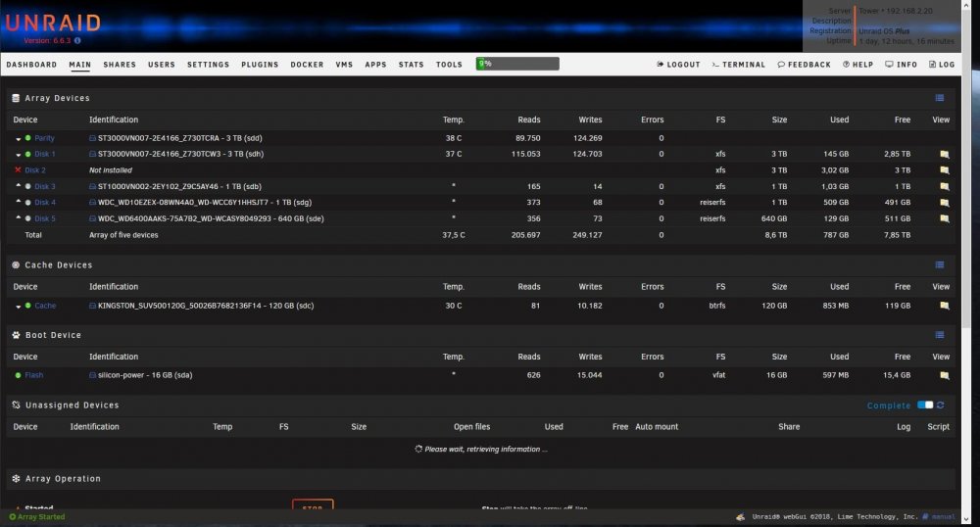
Task: Go to the Settings tab
Action: coord(208,65)
